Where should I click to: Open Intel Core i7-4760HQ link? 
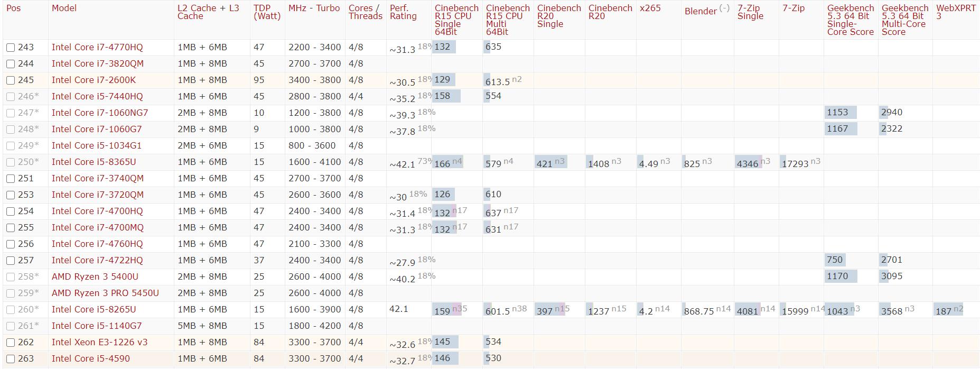tap(97, 244)
